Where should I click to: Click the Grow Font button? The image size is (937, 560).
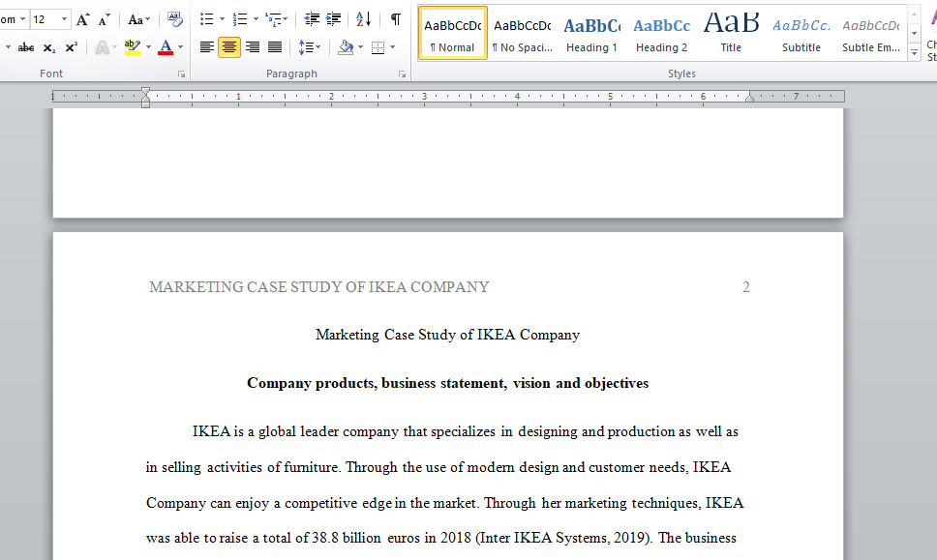click(83, 19)
